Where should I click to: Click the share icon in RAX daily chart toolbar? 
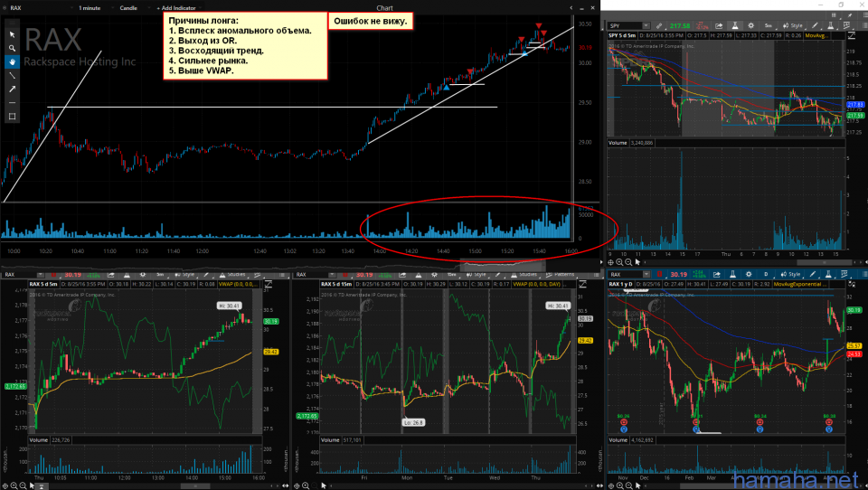click(716, 275)
